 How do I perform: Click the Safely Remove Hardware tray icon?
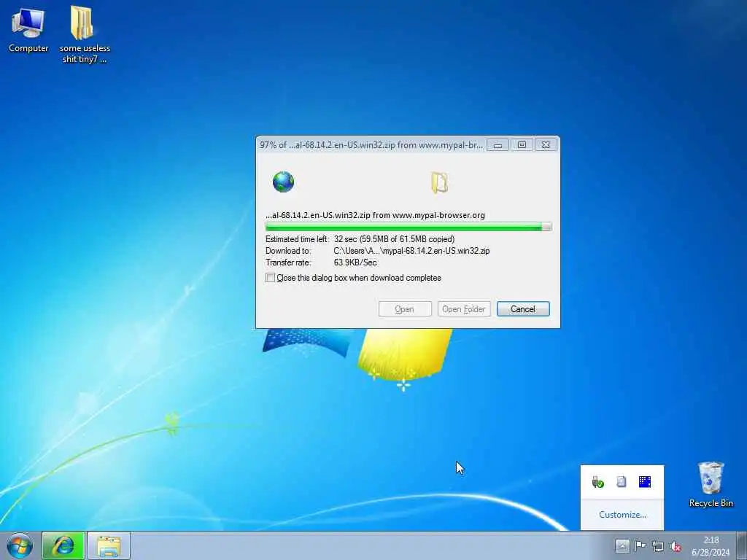point(598,482)
